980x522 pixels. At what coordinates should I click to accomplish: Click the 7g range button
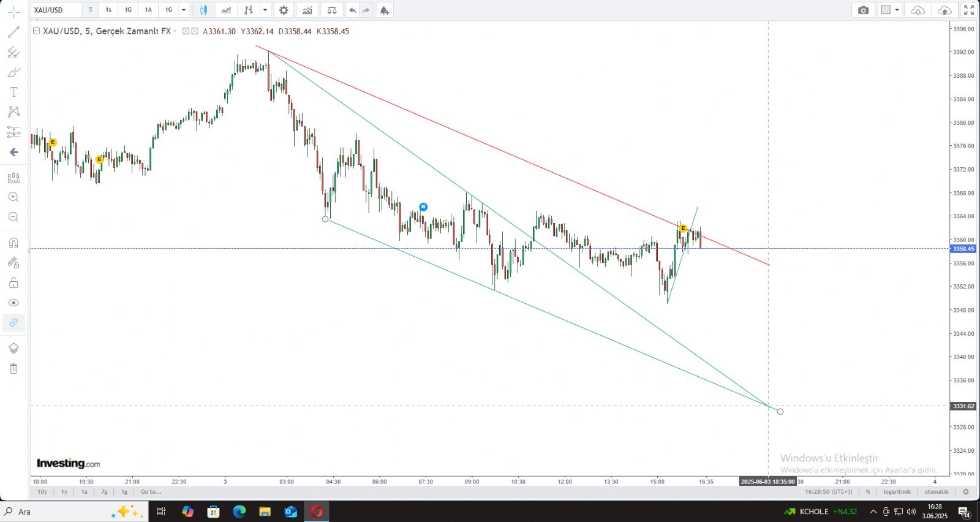104,491
